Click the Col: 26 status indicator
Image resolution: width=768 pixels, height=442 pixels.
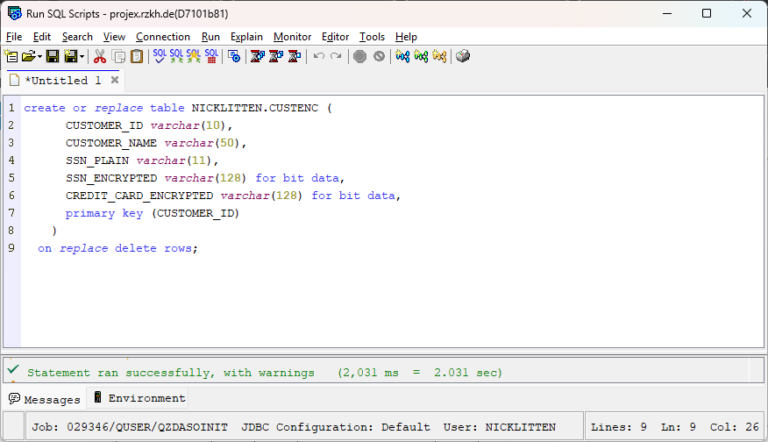[734, 427]
